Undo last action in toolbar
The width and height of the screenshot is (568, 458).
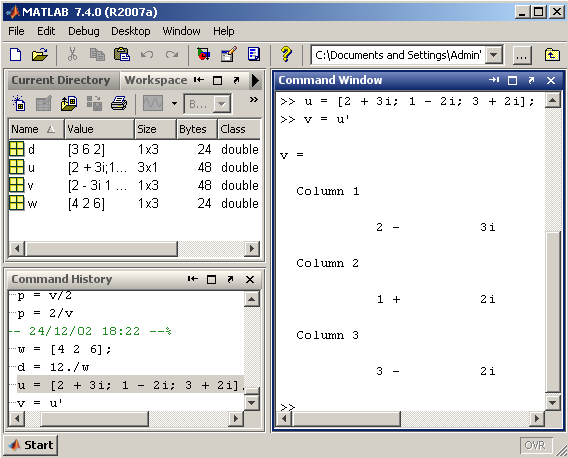pyautogui.click(x=147, y=55)
